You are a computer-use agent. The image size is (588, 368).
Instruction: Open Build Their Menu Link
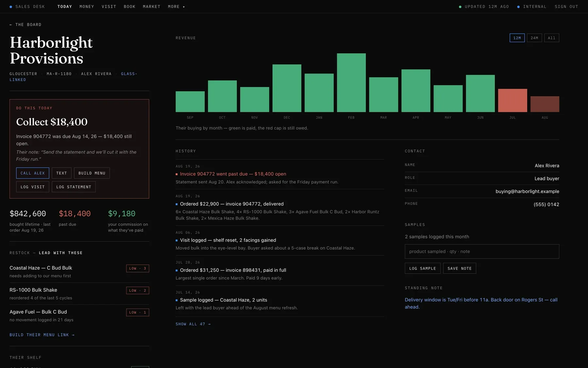pyautogui.click(x=42, y=335)
